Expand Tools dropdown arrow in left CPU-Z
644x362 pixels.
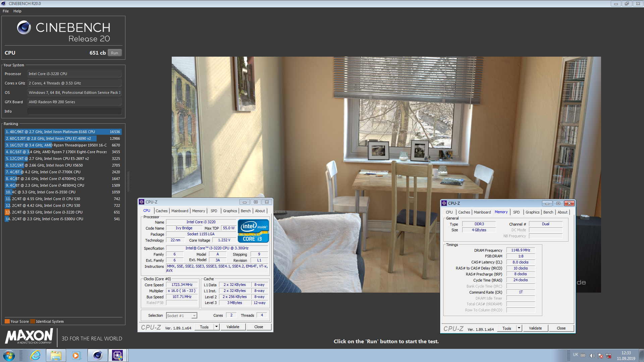click(216, 327)
